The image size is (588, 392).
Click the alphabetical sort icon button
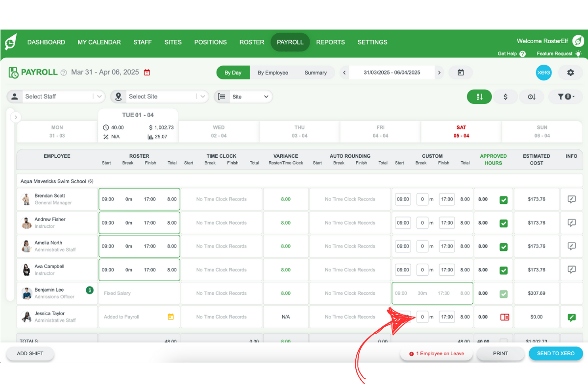pos(479,97)
